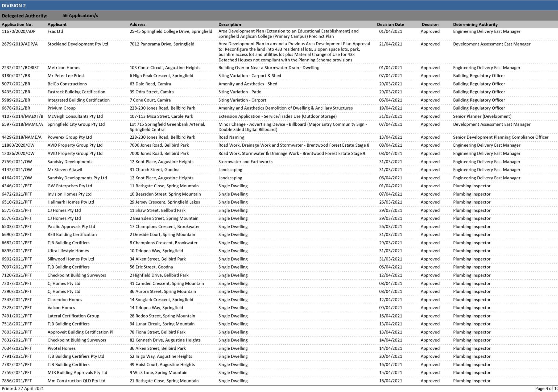Click applicant Mr Steven Altawil
Viewport: 558px width, 392px height.
pos(65,170)
